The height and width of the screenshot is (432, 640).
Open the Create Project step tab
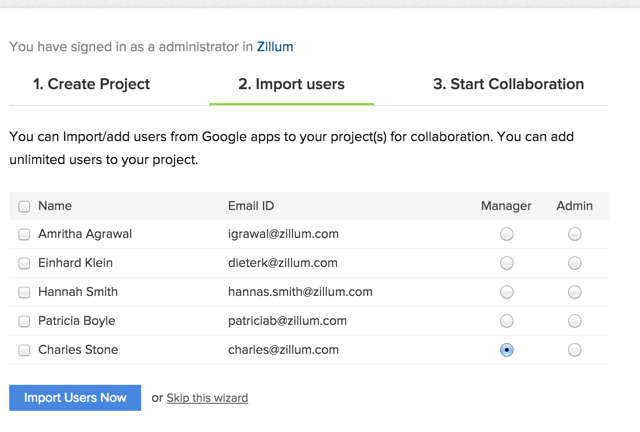point(91,84)
